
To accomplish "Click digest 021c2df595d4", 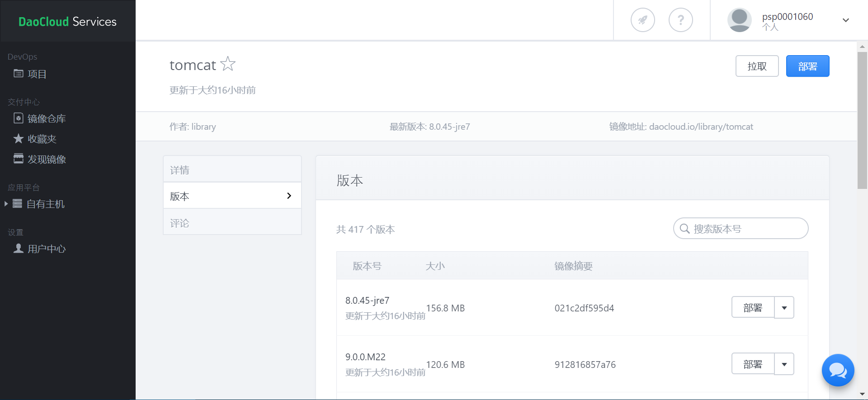I will coord(584,308).
